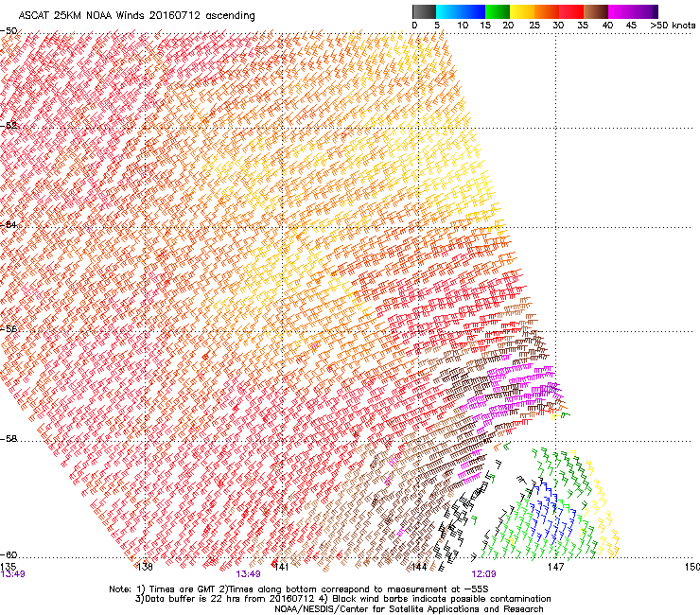
Task: Click the legend tick label '25'
Action: [534, 26]
